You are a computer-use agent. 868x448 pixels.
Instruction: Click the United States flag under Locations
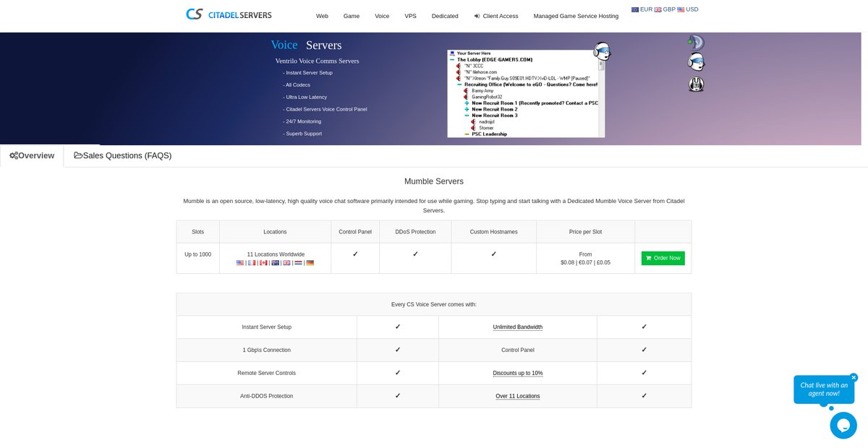coord(240,263)
